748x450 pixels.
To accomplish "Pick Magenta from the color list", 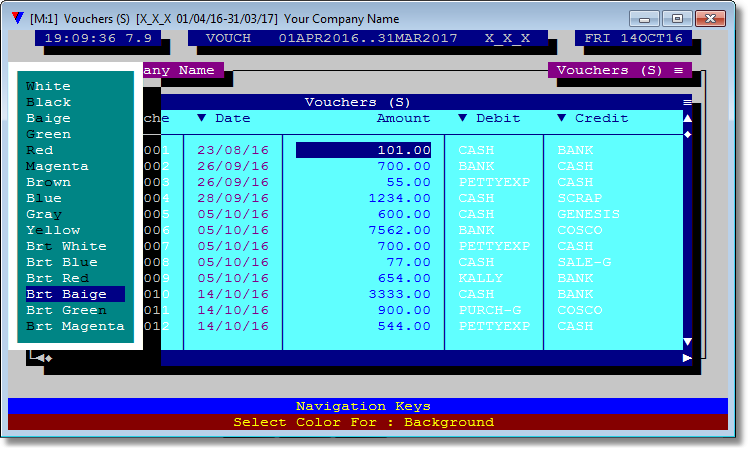I will [x=57, y=166].
